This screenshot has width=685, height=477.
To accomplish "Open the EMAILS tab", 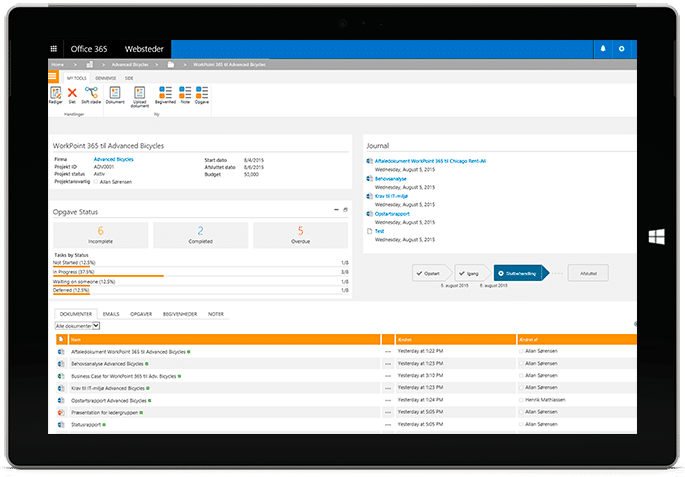I will coord(111,314).
